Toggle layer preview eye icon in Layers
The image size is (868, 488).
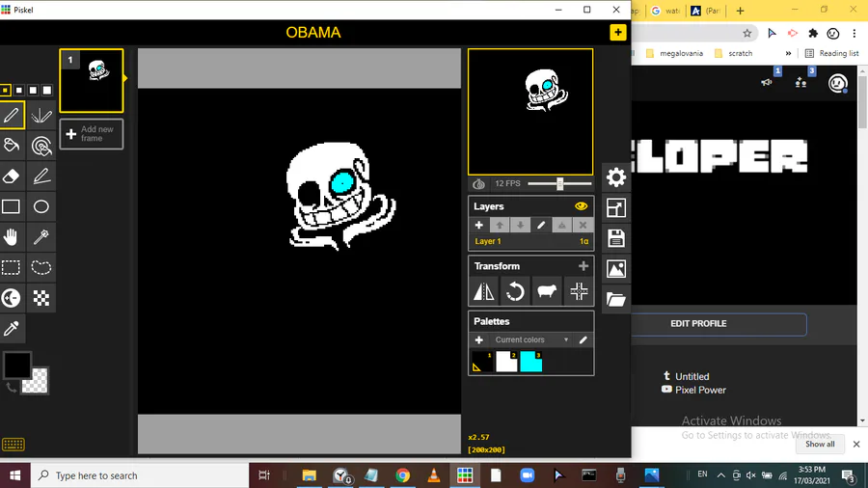click(x=581, y=206)
